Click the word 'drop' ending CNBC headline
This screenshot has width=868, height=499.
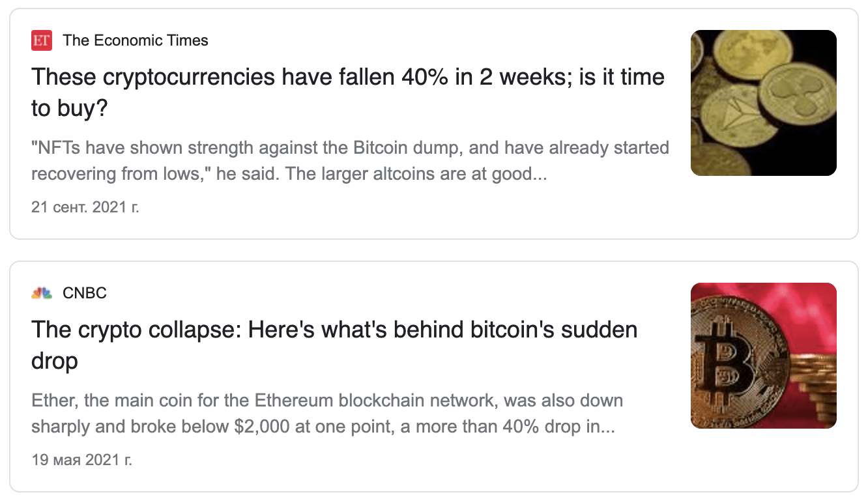(55, 361)
